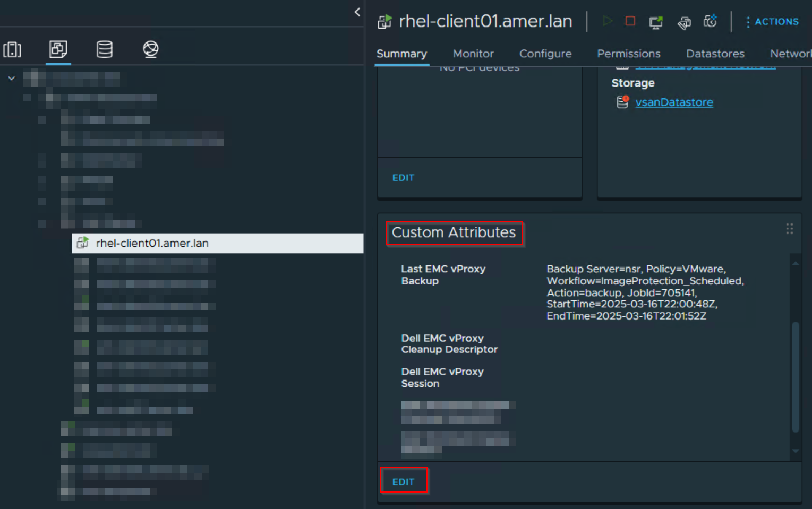Open the Configure tab
Screen dimensions: 812x509
pos(545,54)
